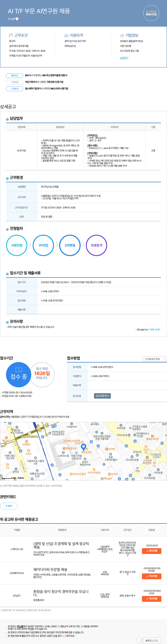Image resolution: width=167 pixels, height=644 pixels.
Task: Click 참고자료 받기 download button
Action: pyautogui.click(x=102, y=396)
